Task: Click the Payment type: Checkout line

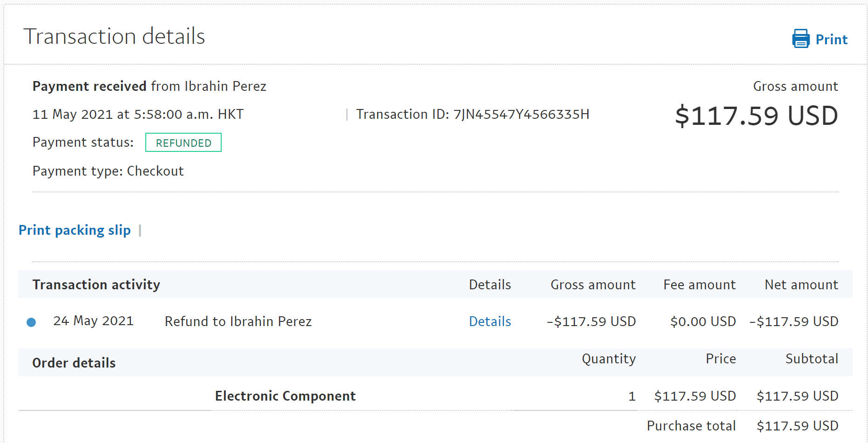Action: pyautogui.click(x=108, y=171)
